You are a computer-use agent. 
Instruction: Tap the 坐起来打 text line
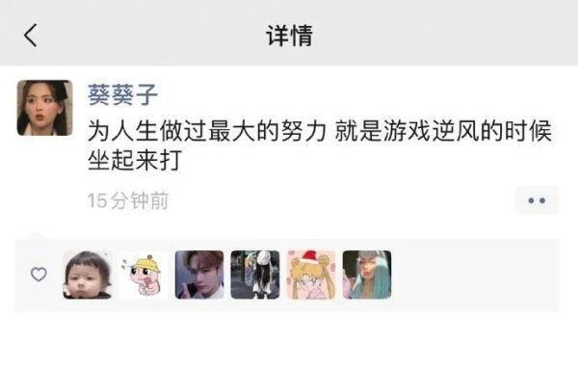(x=135, y=160)
